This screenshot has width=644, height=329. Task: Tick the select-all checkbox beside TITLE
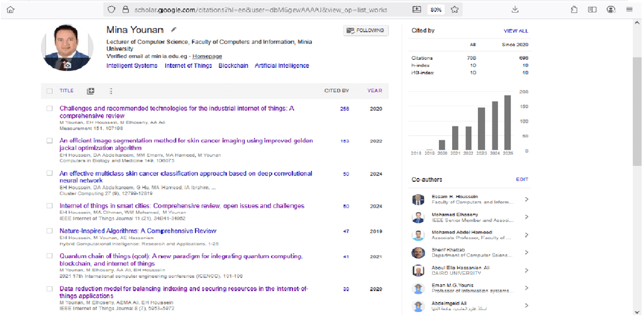tap(50, 91)
